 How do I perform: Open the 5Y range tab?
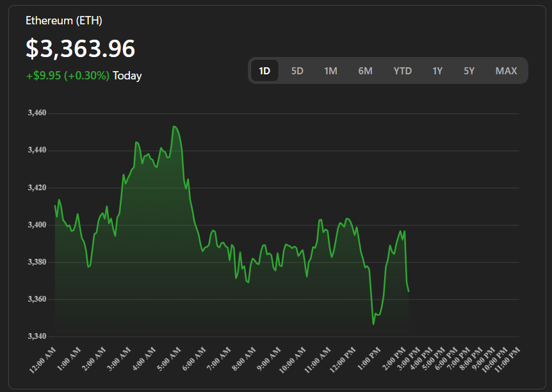[x=469, y=70]
